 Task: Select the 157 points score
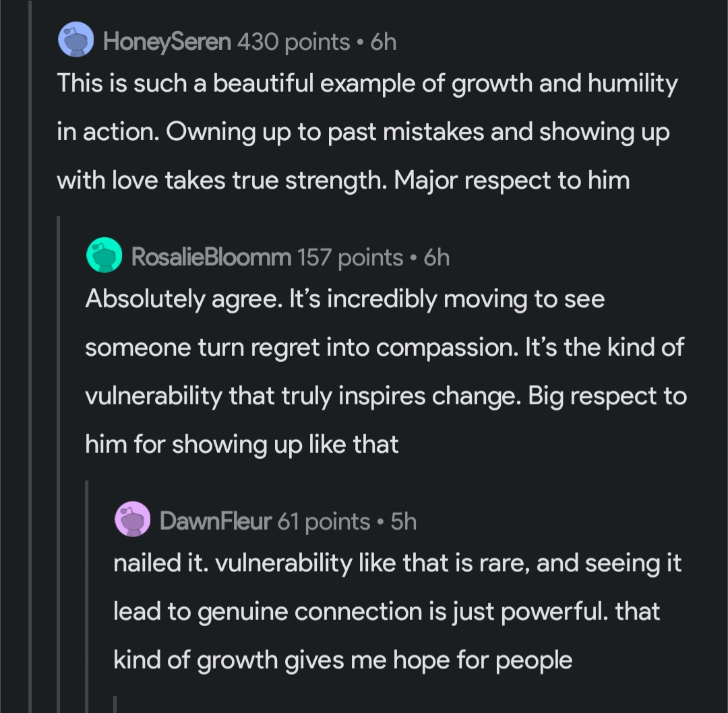coord(350,257)
